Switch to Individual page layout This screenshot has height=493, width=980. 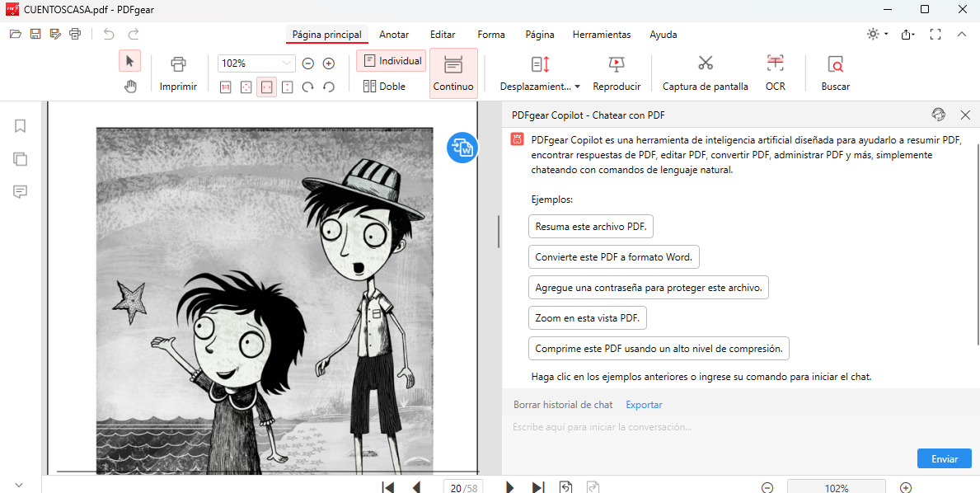[391, 61]
